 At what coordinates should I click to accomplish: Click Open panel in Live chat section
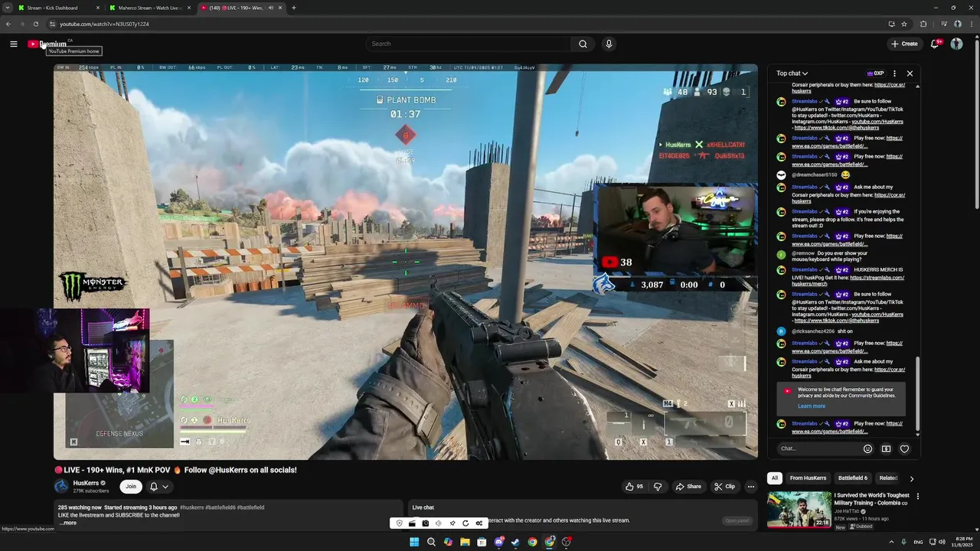(x=737, y=520)
